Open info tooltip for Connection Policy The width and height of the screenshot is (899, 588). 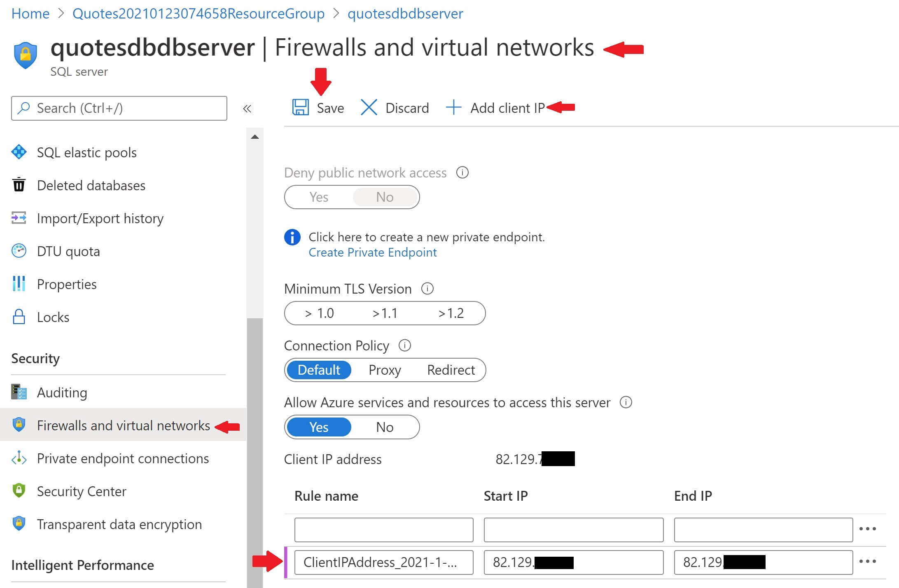coord(405,345)
